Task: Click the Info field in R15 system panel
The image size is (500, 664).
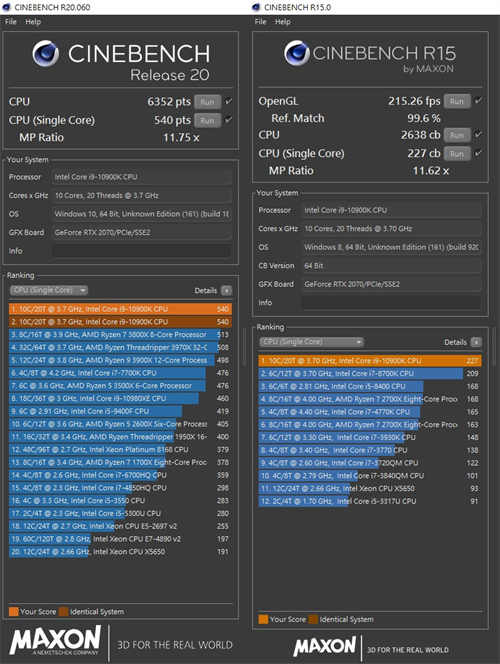Action: pos(392,303)
